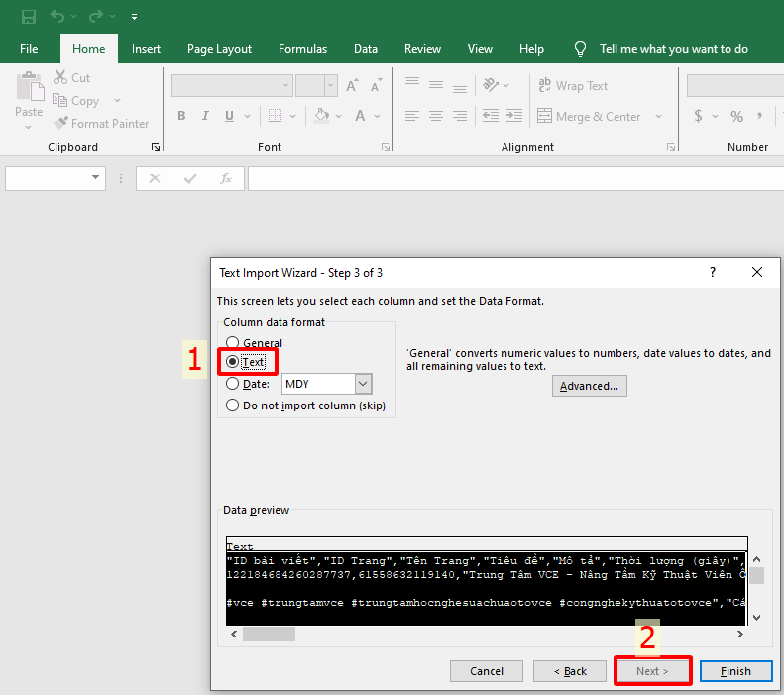The width and height of the screenshot is (784, 695).
Task: Click the Align Right icon
Action: tap(460, 116)
